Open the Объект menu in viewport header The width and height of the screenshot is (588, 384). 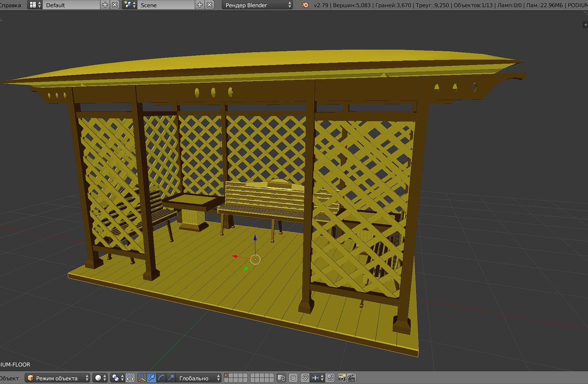click(x=9, y=378)
